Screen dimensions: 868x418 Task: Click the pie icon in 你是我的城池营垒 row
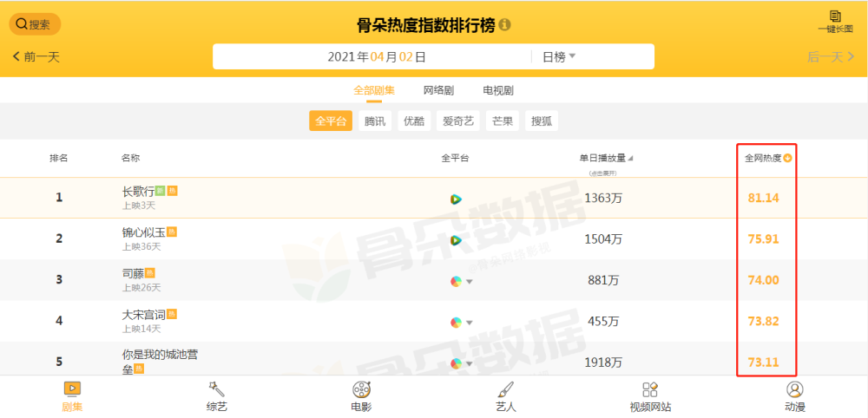click(x=456, y=363)
